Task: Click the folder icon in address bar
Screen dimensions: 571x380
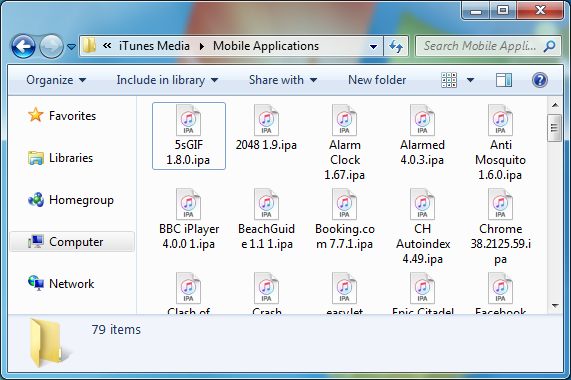Action: coord(89,46)
